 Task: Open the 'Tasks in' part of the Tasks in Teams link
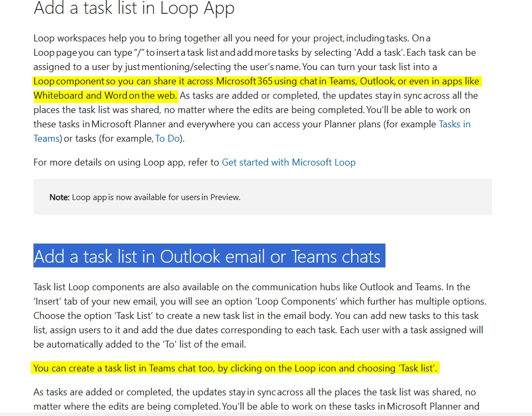pyautogui.click(x=454, y=124)
